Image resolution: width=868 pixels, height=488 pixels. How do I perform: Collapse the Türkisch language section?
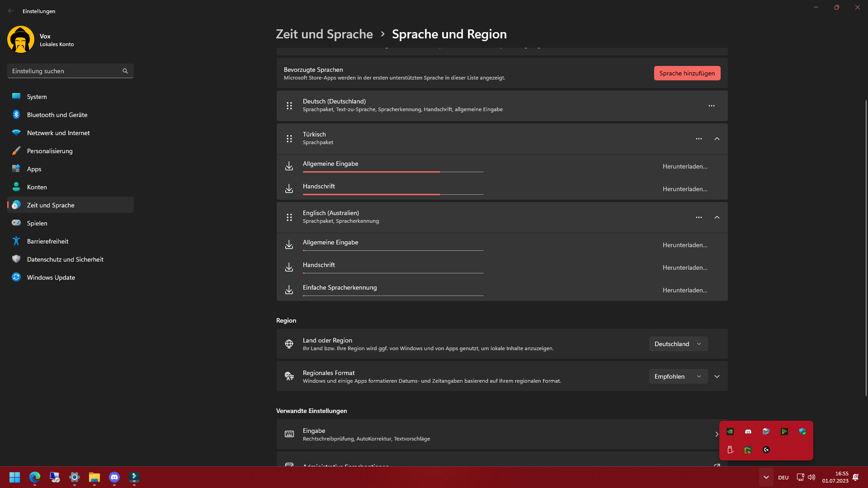tap(717, 139)
